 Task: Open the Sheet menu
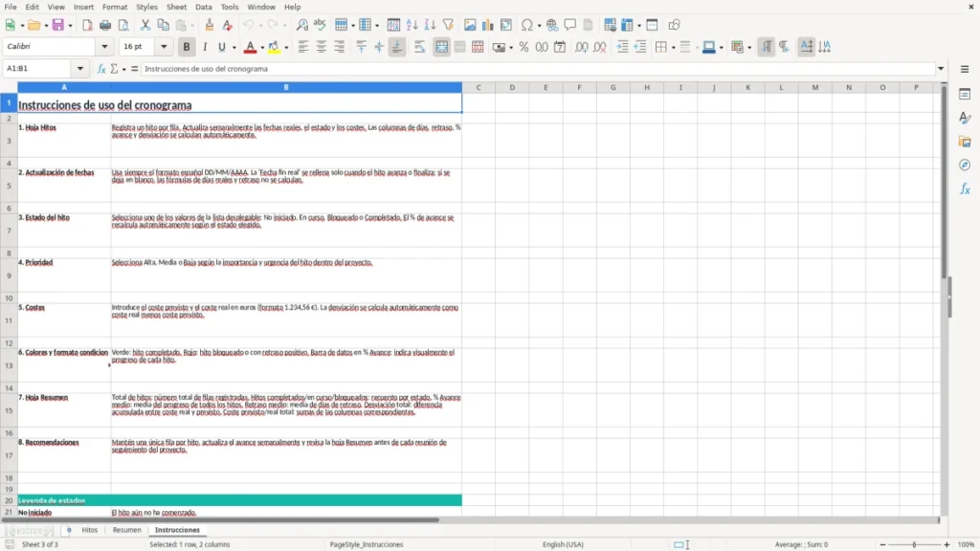click(176, 7)
